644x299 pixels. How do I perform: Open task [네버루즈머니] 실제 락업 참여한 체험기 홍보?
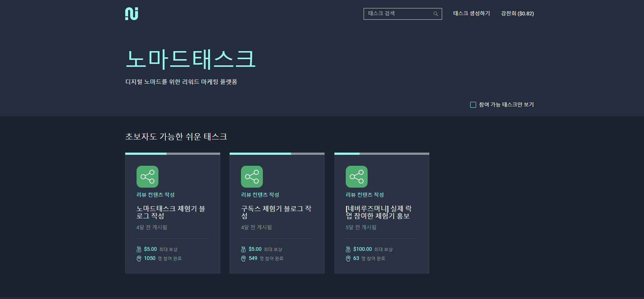pyautogui.click(x=379, y=212)
